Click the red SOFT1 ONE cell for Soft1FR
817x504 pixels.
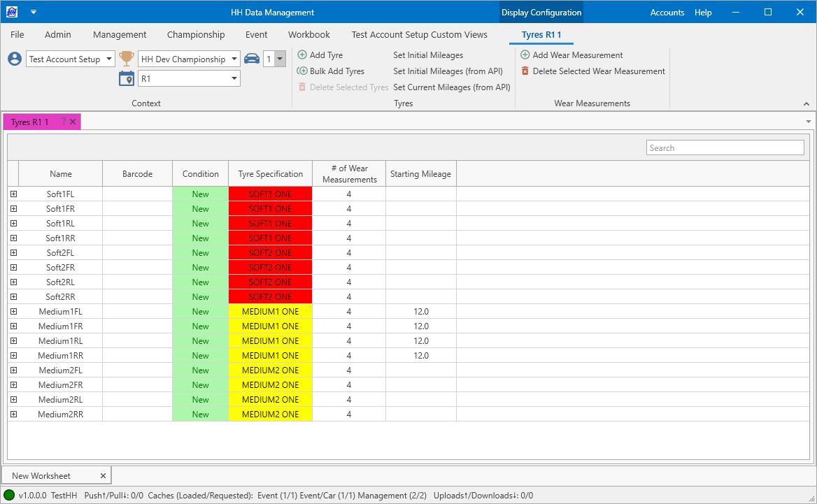pyautogui.click(x=270, y=209)
